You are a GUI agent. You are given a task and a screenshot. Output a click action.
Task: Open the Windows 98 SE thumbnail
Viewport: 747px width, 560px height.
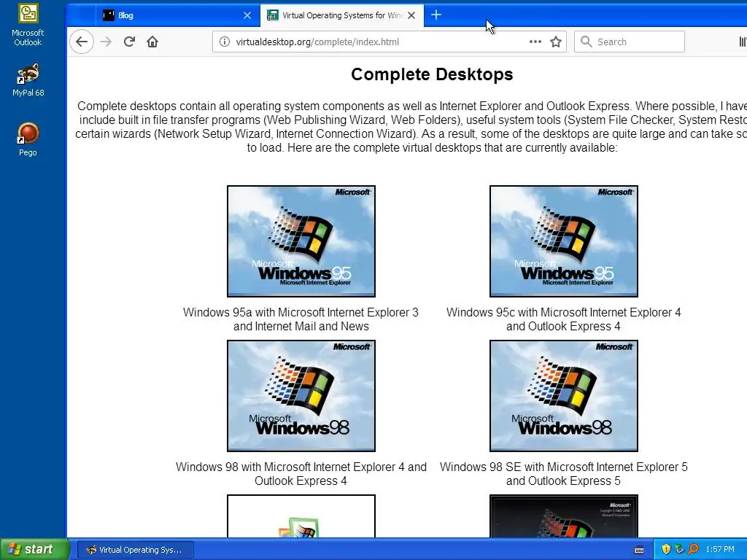(x=564, y=396)
